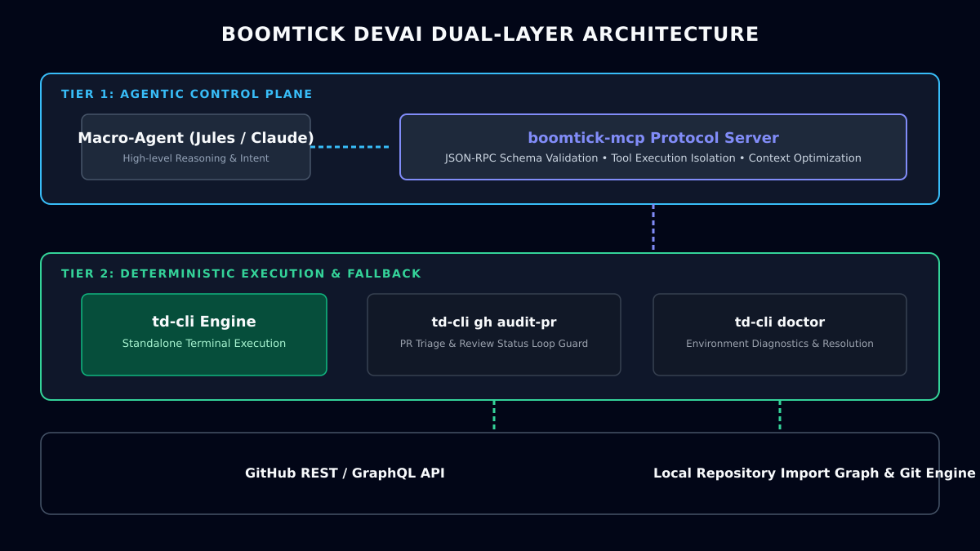This screenshot has width=980, height=551.
Task: Select the td-cli gh audit-pr box
Action: [494, 335]
